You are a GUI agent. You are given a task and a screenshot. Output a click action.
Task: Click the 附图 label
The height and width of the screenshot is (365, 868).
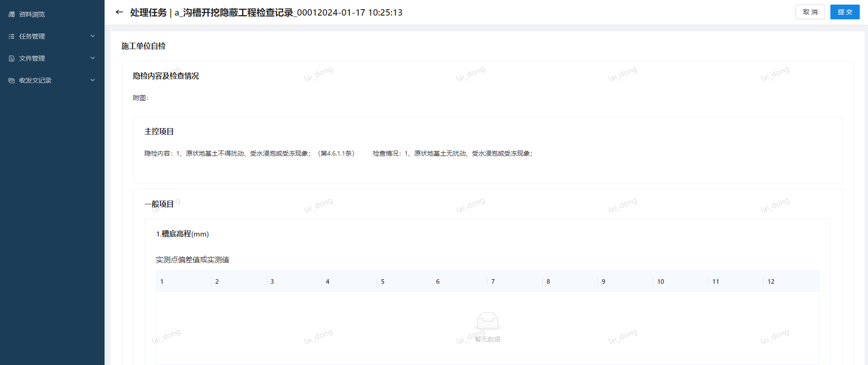coord(141,98)
